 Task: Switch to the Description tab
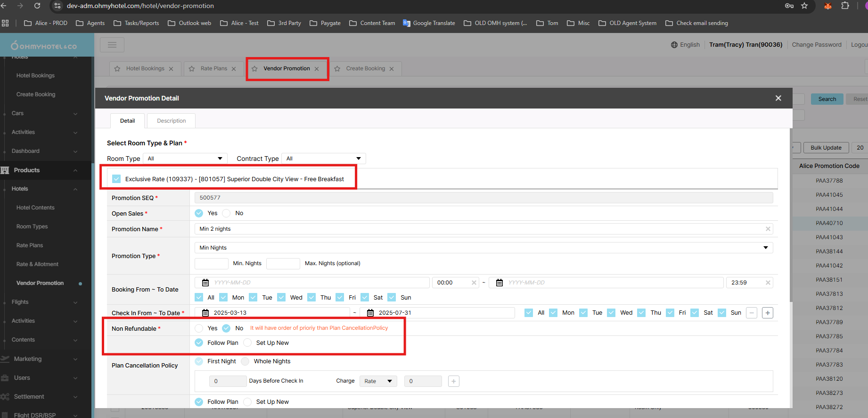point(171,121)
